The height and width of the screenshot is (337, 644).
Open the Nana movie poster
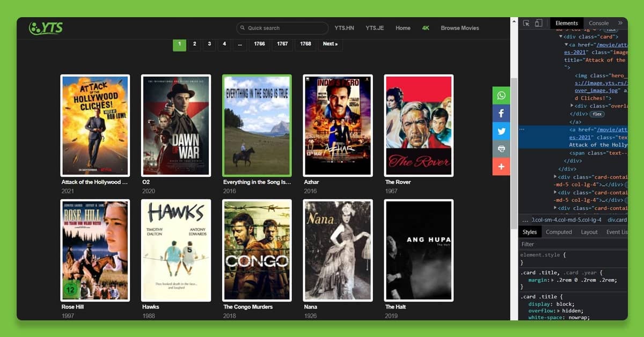point(338,251)
